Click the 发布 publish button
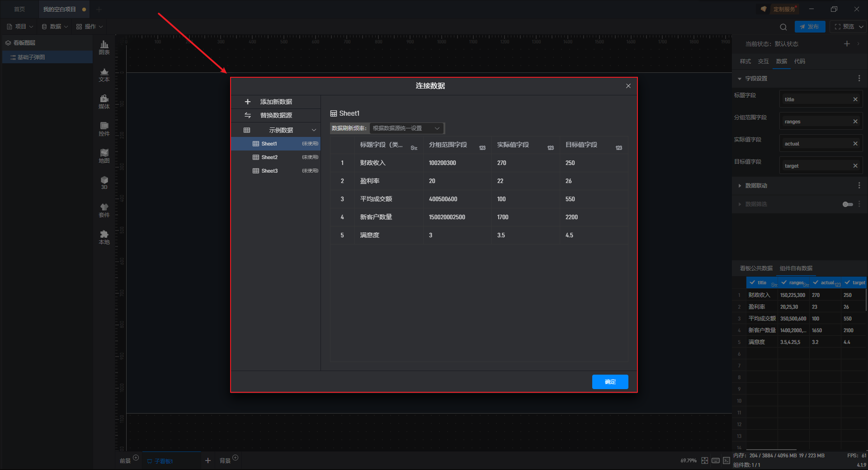The width and height of the screenshot is (868, 470). 809,27
